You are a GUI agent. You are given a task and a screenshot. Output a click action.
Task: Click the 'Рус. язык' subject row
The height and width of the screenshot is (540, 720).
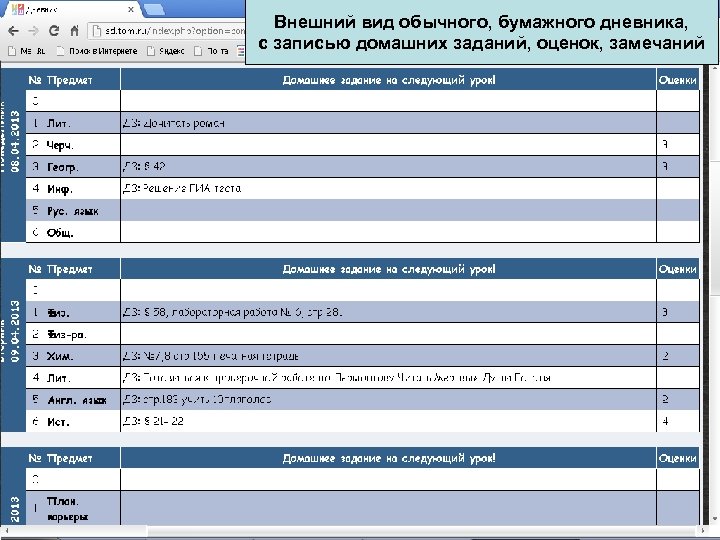pyautogui.click(x=73, y=211)
